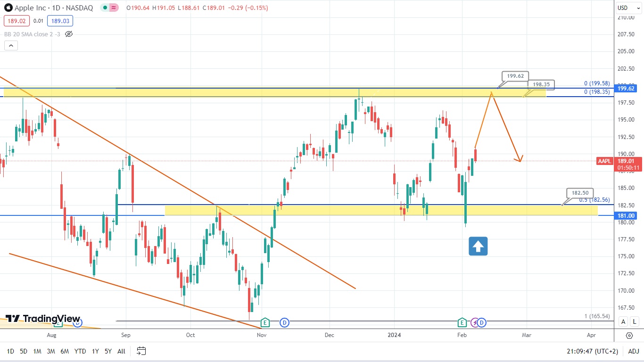644x362 pixels.
Task: Click the TradingView logo
Action: point(43,319)
